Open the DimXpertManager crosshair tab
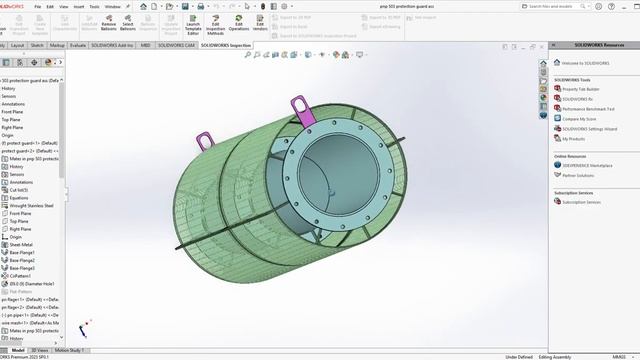This screenshot has width=640, height=360. coord(34,62)
